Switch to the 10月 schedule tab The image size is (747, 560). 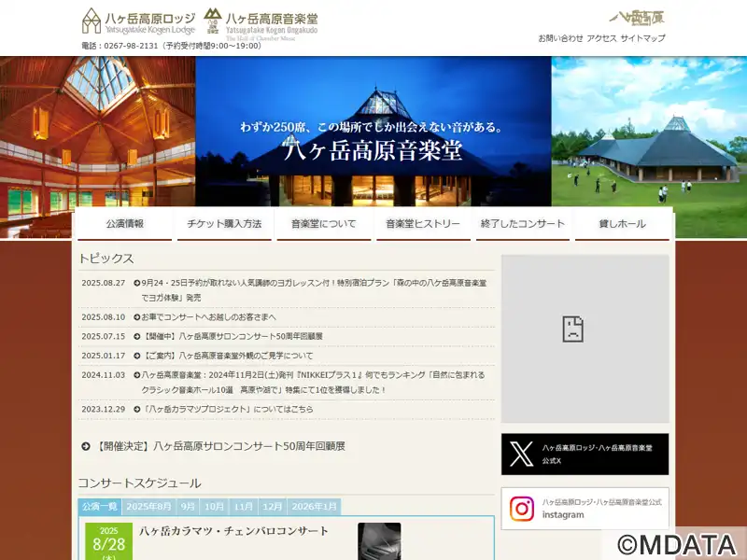(215, 507)
